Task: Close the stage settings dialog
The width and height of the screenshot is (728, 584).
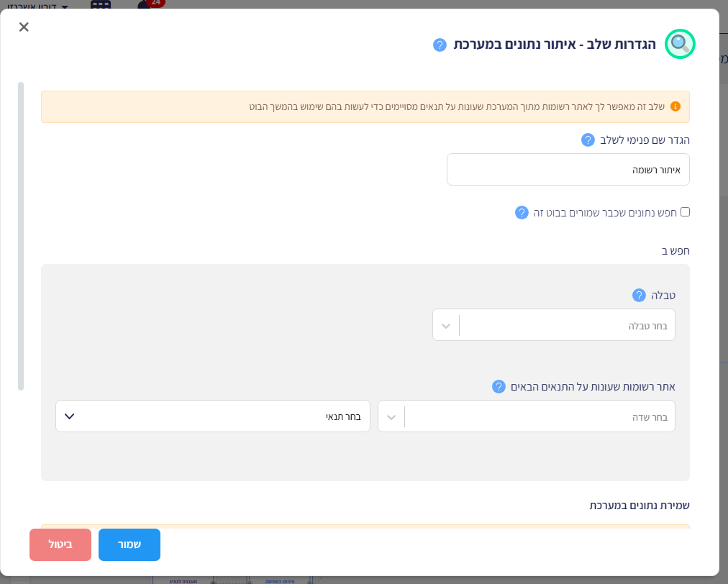Action: point(24,27)
